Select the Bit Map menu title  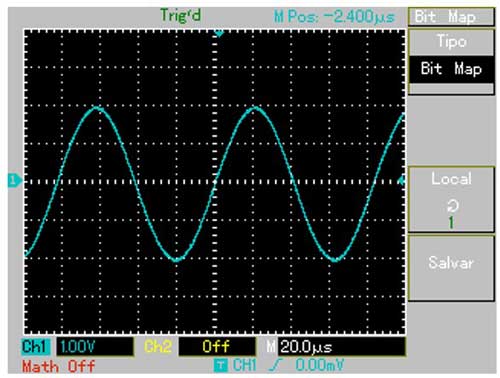[x=451, y=16]
